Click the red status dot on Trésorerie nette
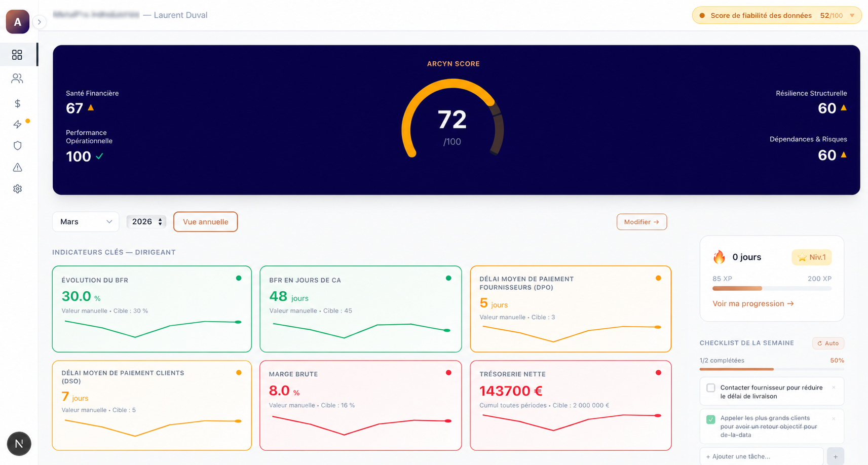The height and width of the screenshot is (465, 868). [658, 373]
